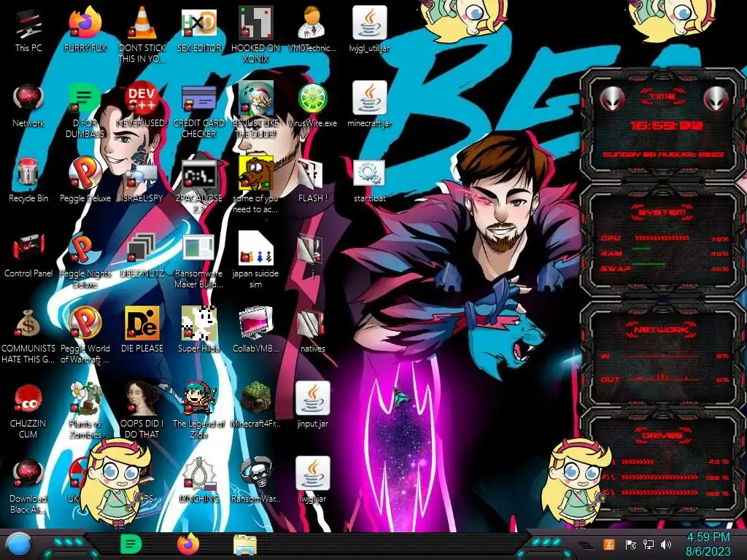Viewport: 747px width, 560px height.
Task: Click the left alien head widget icon
Action: click(612, 99)
